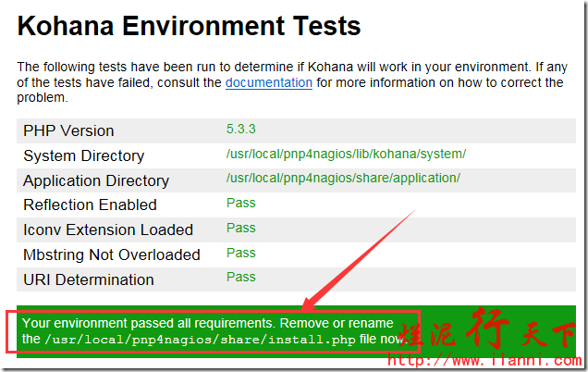Click Pass result for Iconv Extension Loaded
Viewport: 588px width, 372px height.
point(240,228)
